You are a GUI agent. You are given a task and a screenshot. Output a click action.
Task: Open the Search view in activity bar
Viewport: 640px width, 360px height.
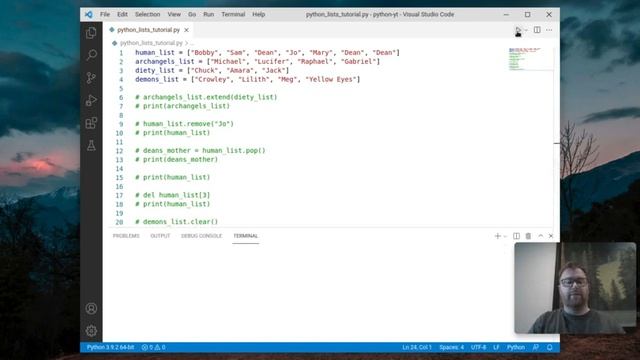[x=91, y=55]
